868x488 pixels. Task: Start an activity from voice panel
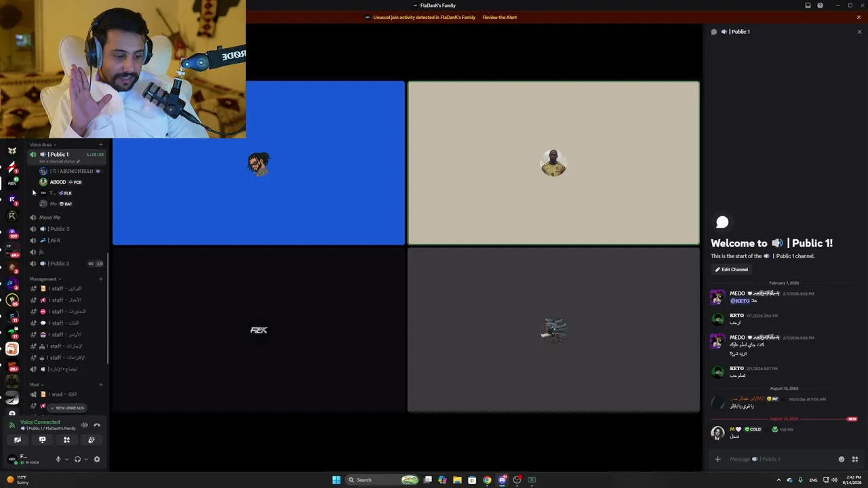tap(66, 440)
